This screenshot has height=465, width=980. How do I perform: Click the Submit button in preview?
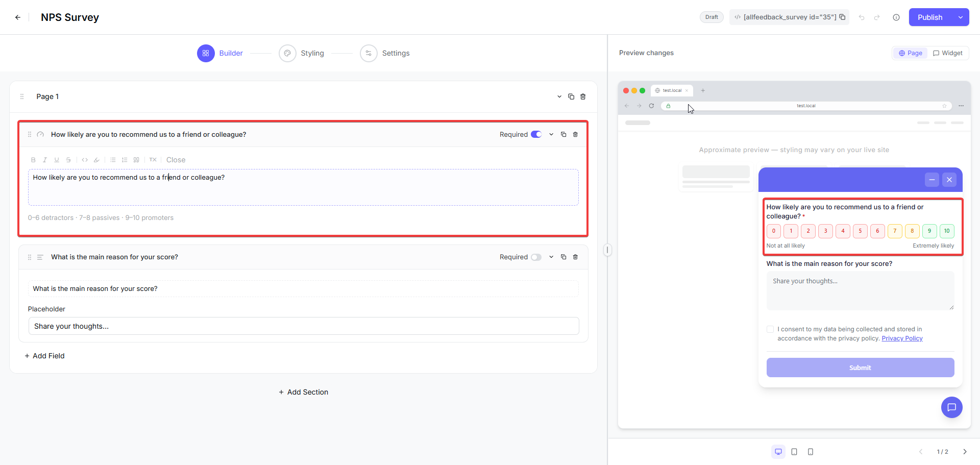[x=860, y=368]
